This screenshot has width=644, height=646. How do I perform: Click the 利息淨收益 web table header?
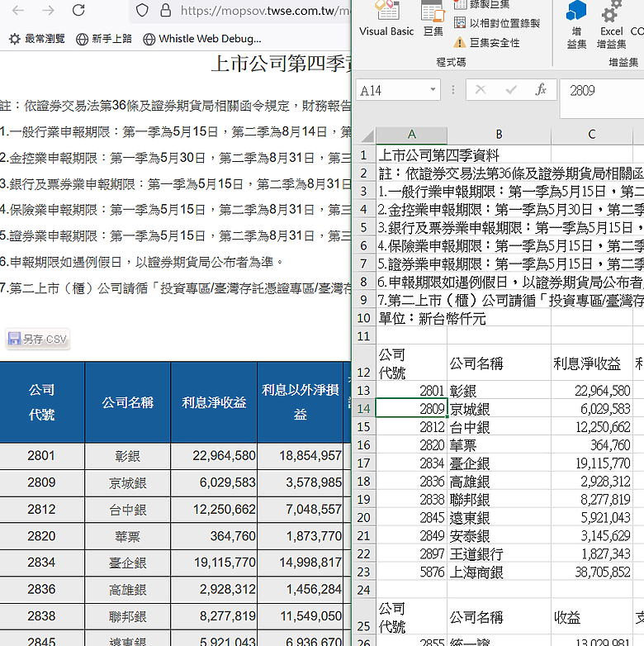214,402
